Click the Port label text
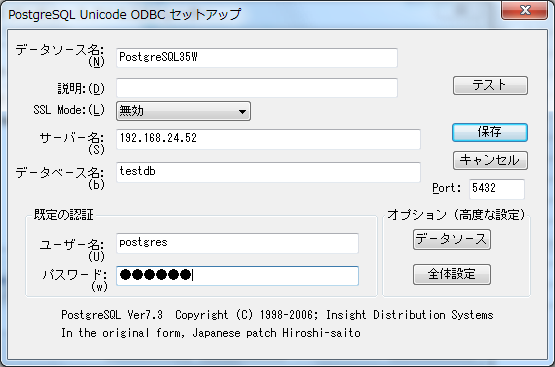Screen dimensions: 555x367 tap(447, 188)
